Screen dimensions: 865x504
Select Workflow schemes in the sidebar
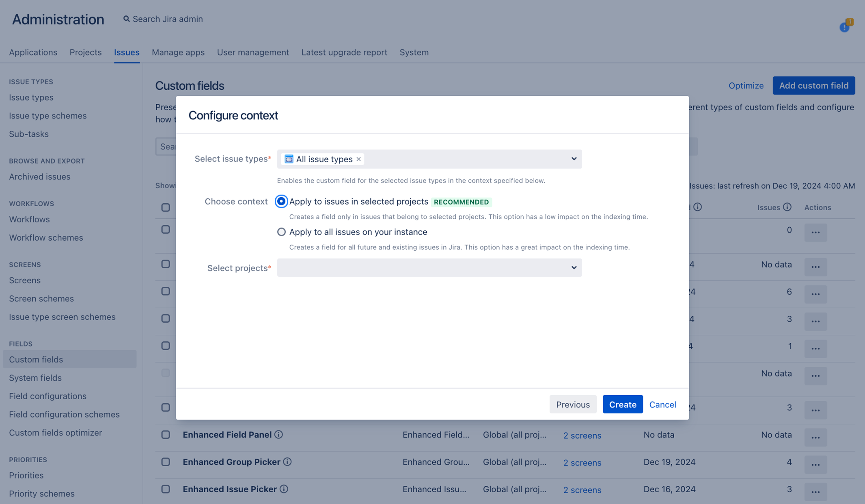46,237
